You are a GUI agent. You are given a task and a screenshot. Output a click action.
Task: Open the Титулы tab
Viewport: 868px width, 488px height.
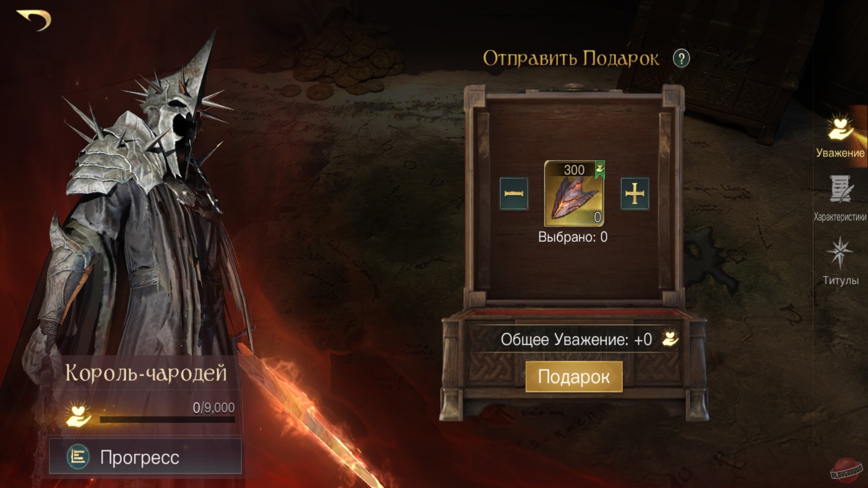coord(840,261)
